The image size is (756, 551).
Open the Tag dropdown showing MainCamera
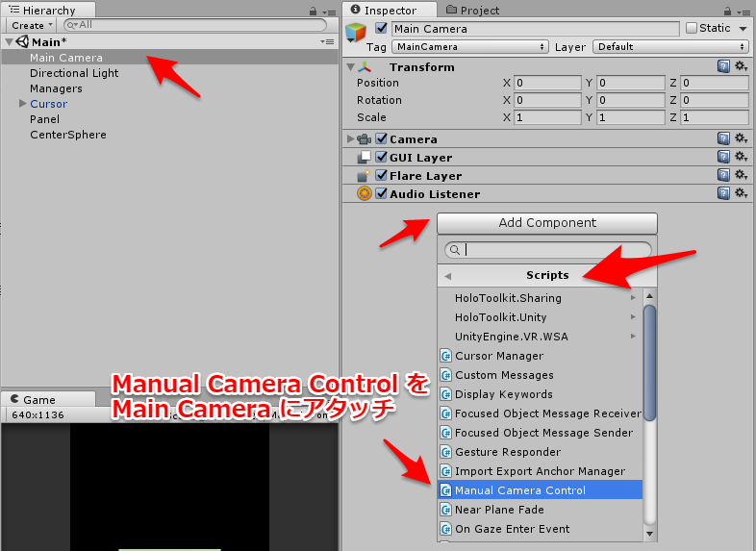point(470,47)
